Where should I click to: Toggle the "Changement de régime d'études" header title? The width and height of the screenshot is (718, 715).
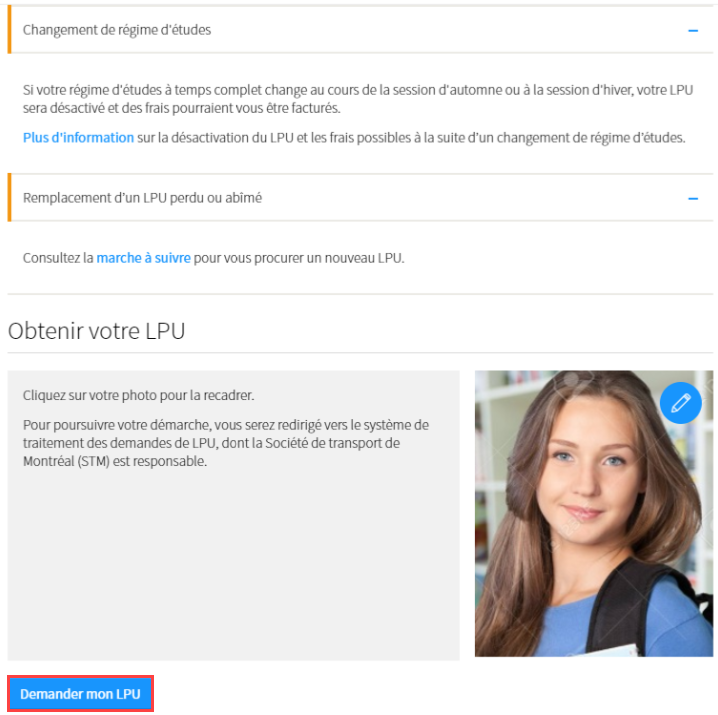pyautogui.click(x=117, y=30)
